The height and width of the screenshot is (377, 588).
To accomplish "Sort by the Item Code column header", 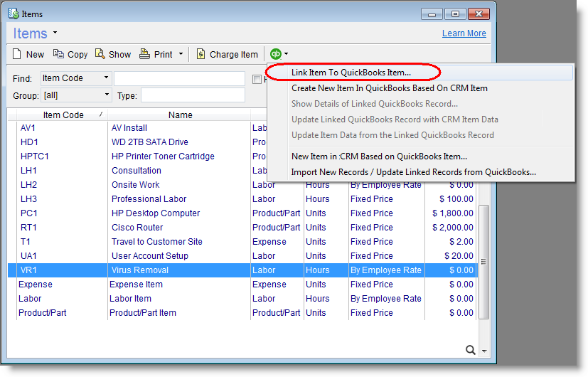I will tap(63, 115).
